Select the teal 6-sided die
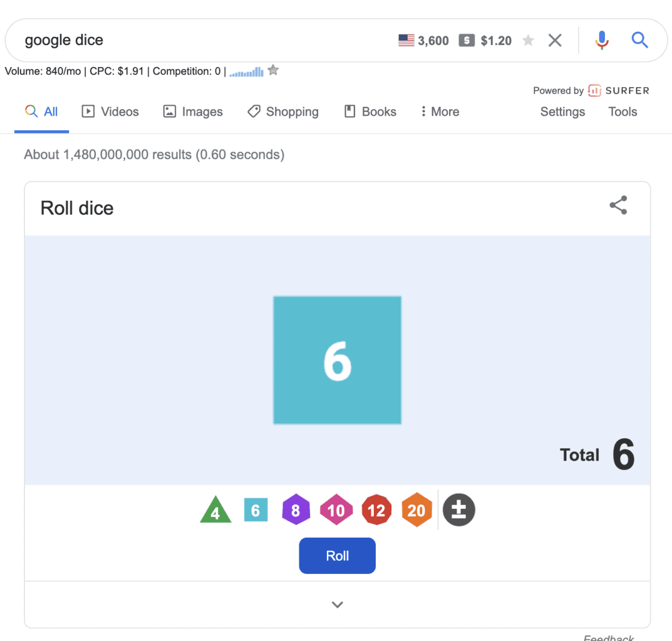The image size is (672, 641). (x=256, y=510)
